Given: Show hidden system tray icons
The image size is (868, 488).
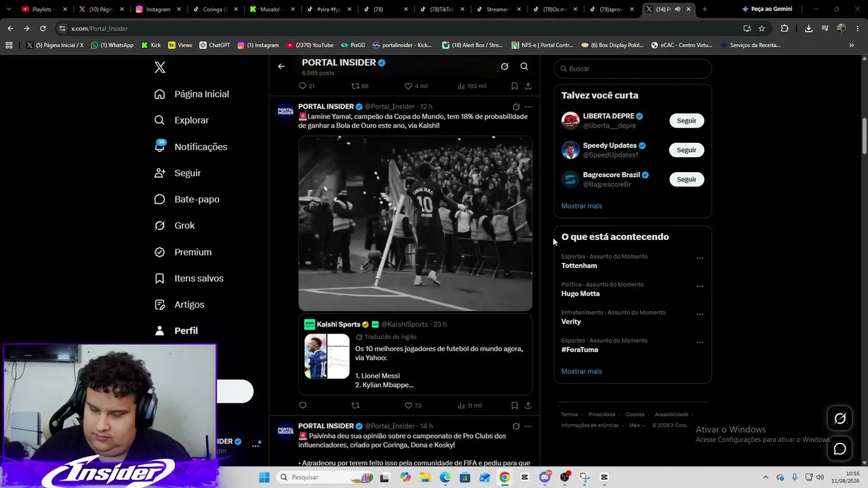Looking at the screenshot, I should click(x=766, y=477).
